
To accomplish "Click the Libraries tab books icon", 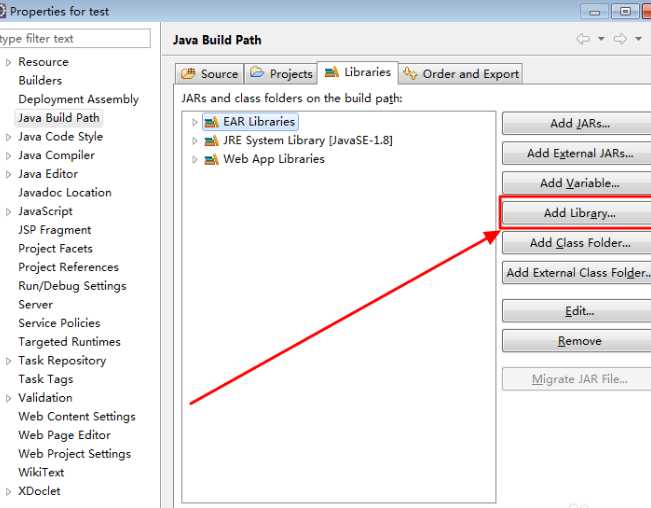I will point(332,72).
